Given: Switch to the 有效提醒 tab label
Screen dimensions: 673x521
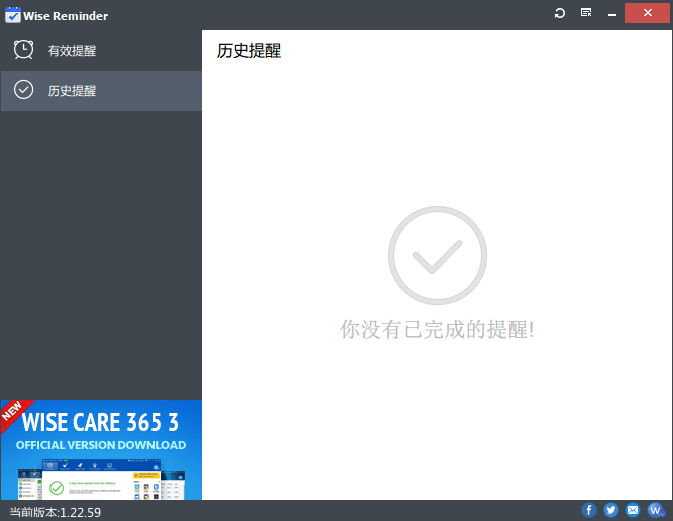Looking at the screenshot, I should 72,51.
